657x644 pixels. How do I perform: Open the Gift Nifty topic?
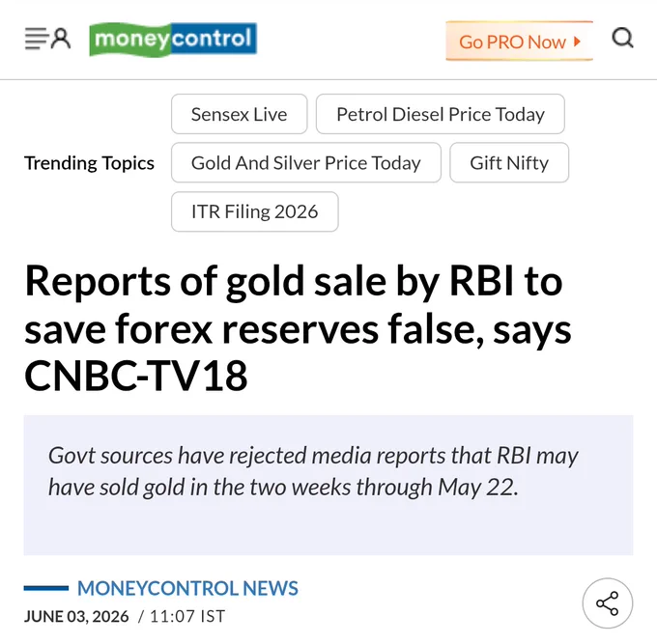tap(509, 162)
